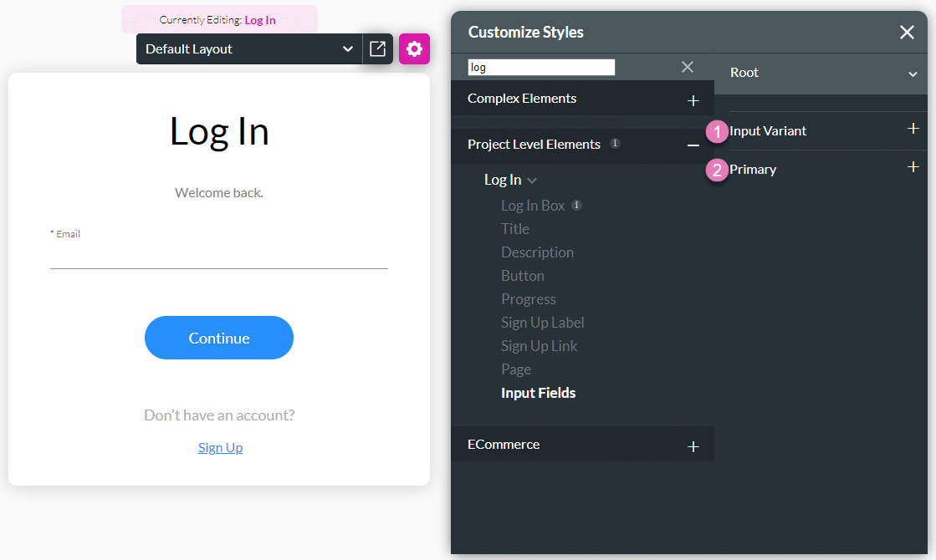
Task: Collapse Project Level Elements with the minus control
Action: coord(693,145)
